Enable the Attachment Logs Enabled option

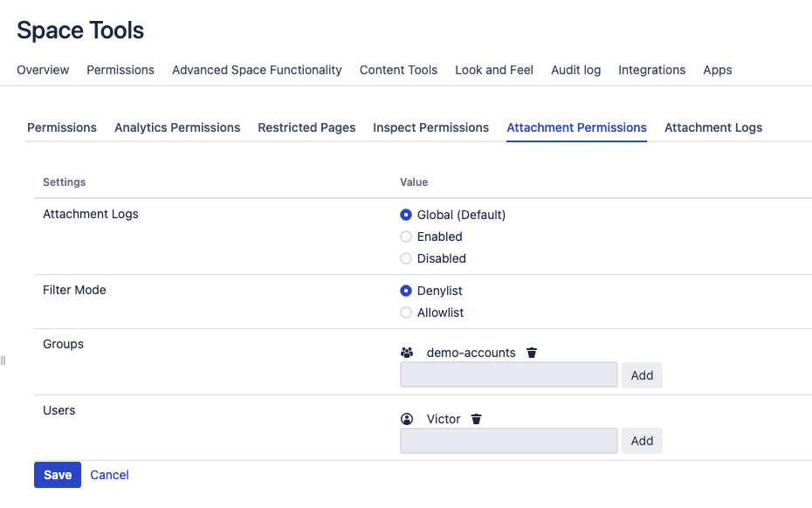point(406,237)
